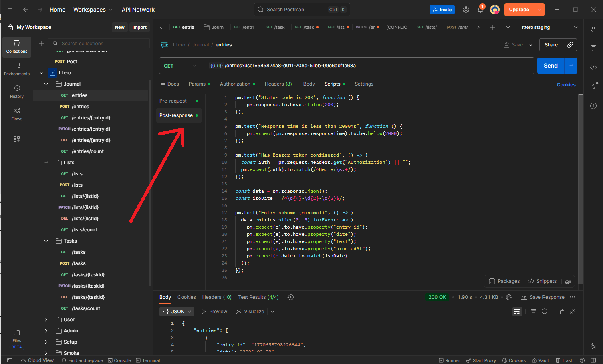This screenshot has height=364, width=603.
Task: Open the GET method dropdown
Action: pyautogui.click(x=181, y=66)
